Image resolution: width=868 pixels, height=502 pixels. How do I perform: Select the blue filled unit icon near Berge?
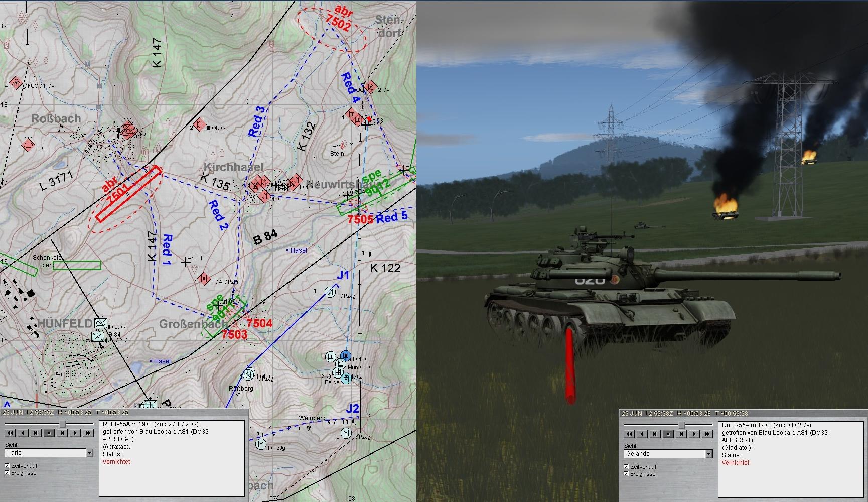tap(345, 355)
